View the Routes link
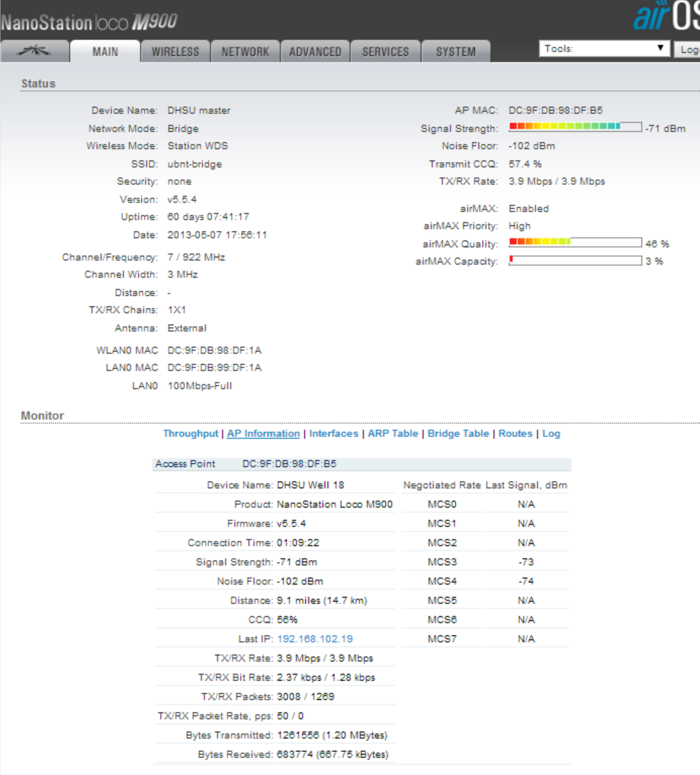Image resolution: width=700 pixels, height=775 pixels. [x=515, y=433]
